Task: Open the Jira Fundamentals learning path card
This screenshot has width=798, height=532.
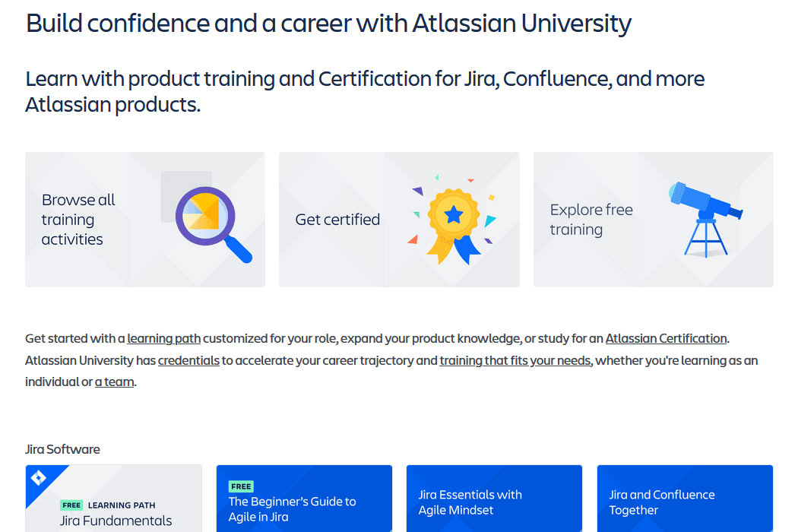Action: [113, 498]
